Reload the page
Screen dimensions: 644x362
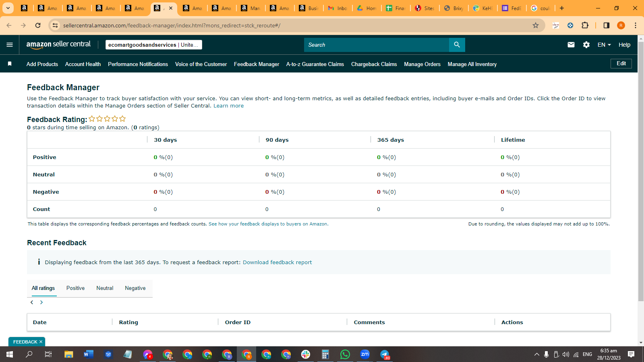click(38, 25)
